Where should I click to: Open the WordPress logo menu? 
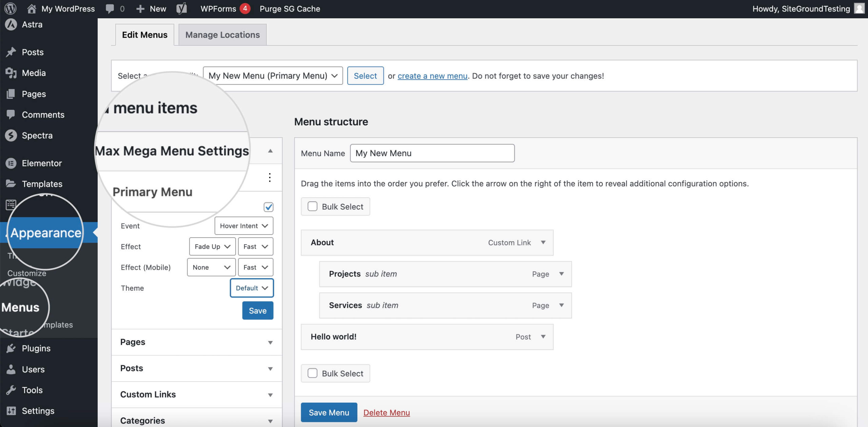(x=11, y=8)
